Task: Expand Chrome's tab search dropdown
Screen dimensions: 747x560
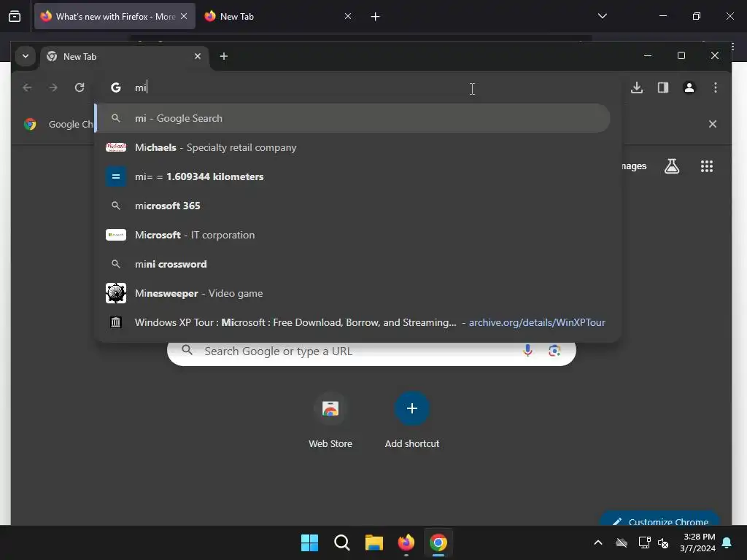Action: point(26,56)
